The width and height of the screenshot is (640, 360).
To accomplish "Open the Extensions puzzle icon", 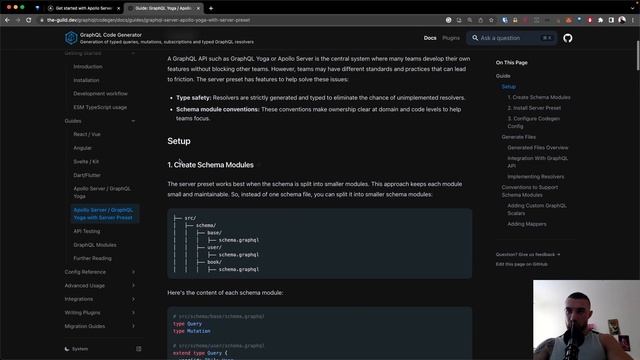I will pos(600,20).
